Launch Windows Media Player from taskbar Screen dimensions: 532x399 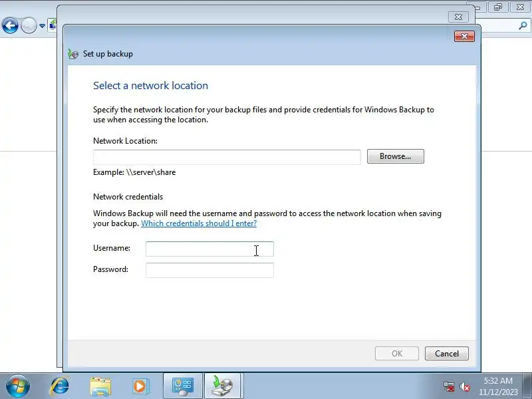tap(140, 386)
